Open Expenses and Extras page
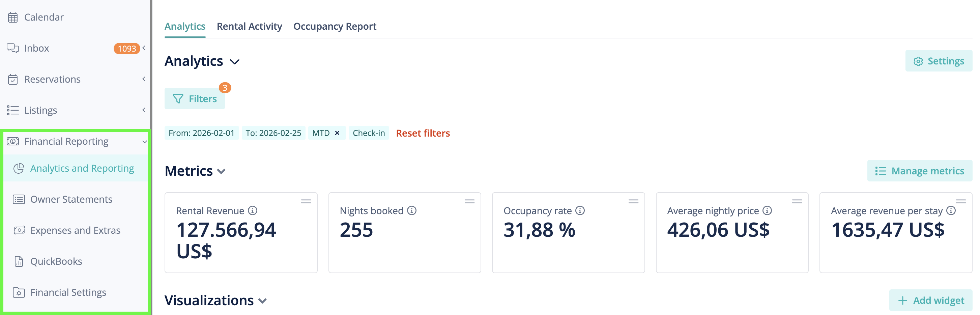The height and width of the screenshot is (315, 980). (x=75, y=230)
